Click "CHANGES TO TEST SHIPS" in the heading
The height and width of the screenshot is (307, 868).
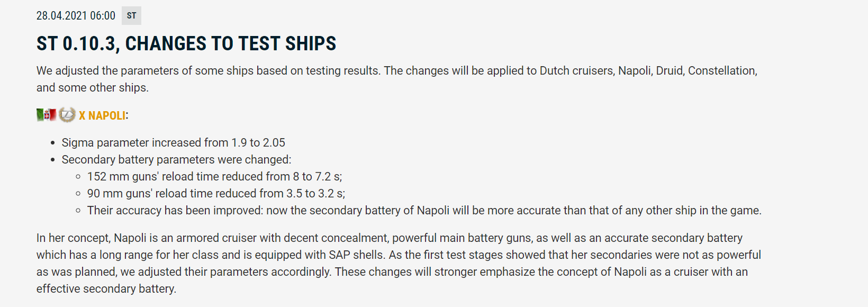click(230, 43)
